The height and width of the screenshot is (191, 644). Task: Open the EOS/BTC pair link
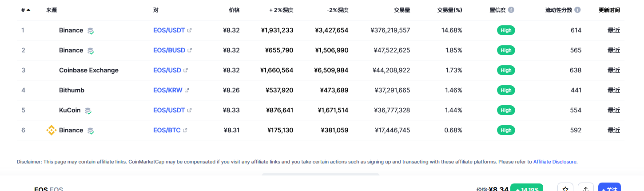point(167,130)
